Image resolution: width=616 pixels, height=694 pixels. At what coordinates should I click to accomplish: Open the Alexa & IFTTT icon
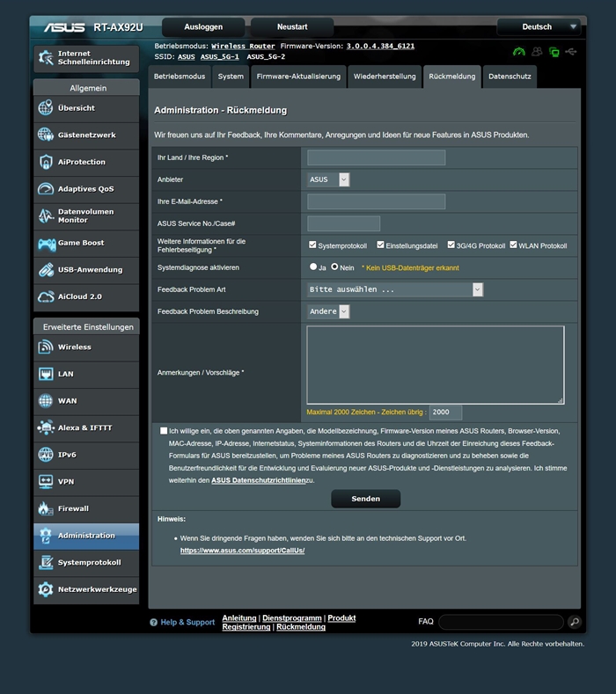click(46, 427)
